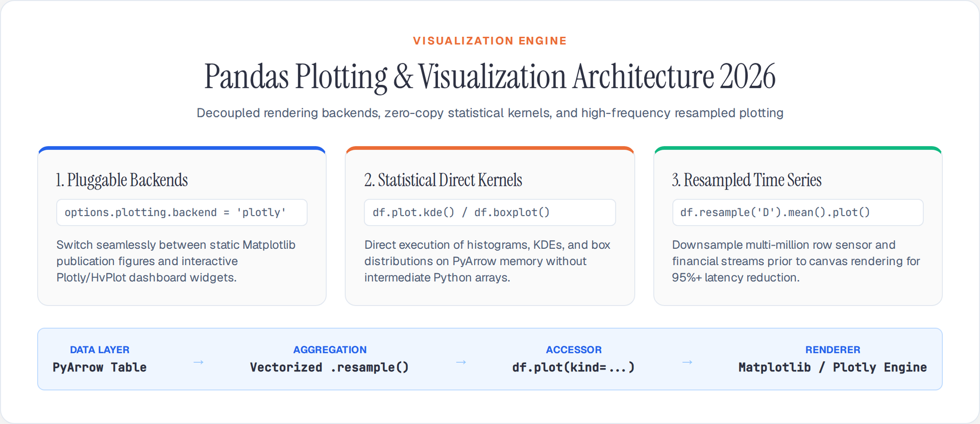
Task: Click the 'DATA LAYER' pipeline label
Action: (100, 350)
